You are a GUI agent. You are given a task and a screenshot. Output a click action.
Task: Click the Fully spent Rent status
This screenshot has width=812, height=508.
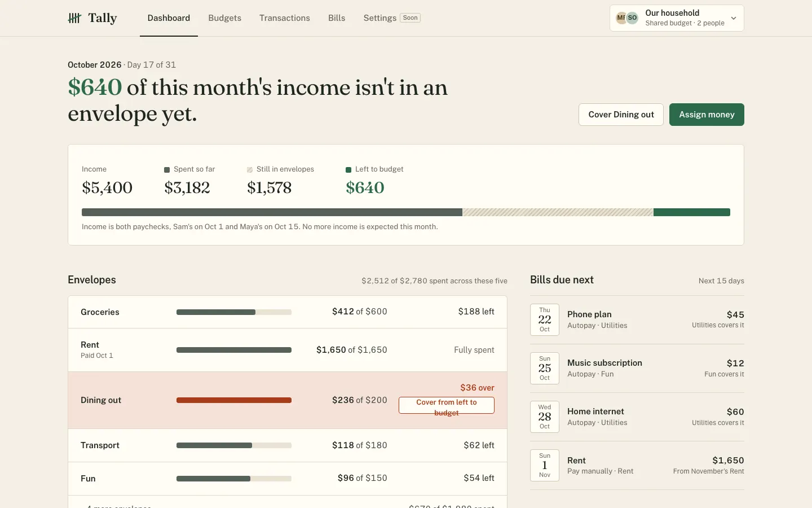(474, 350)
